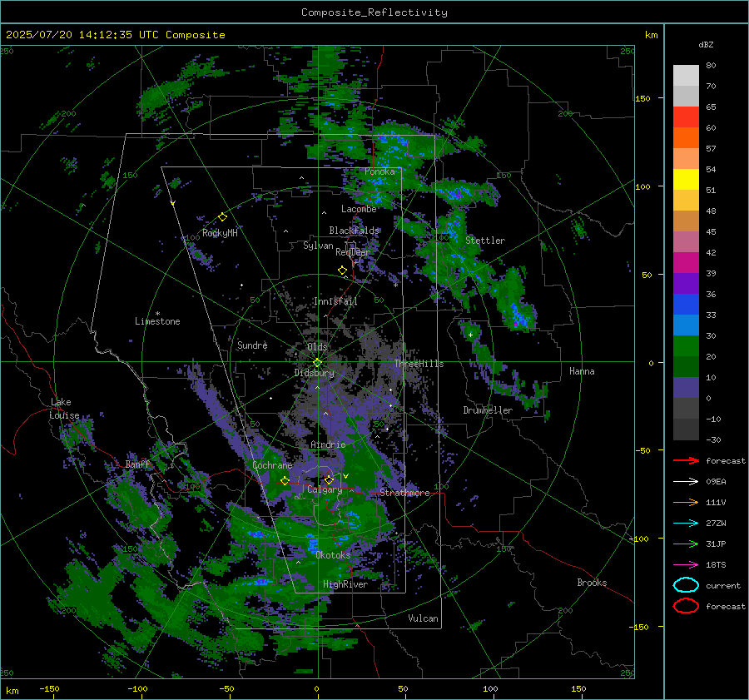Click the 'Didsbury' city label
Image resolution: width=749 pixels, height=700 pixels.
(x=315, y=373)
